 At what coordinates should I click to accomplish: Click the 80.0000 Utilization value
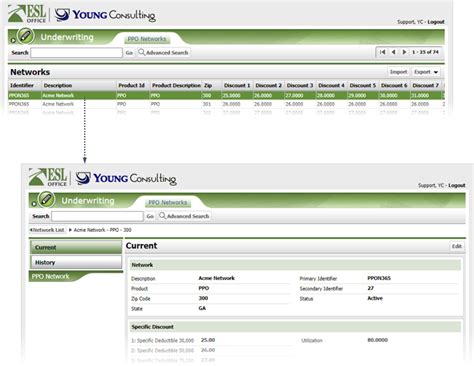point(377,340)
